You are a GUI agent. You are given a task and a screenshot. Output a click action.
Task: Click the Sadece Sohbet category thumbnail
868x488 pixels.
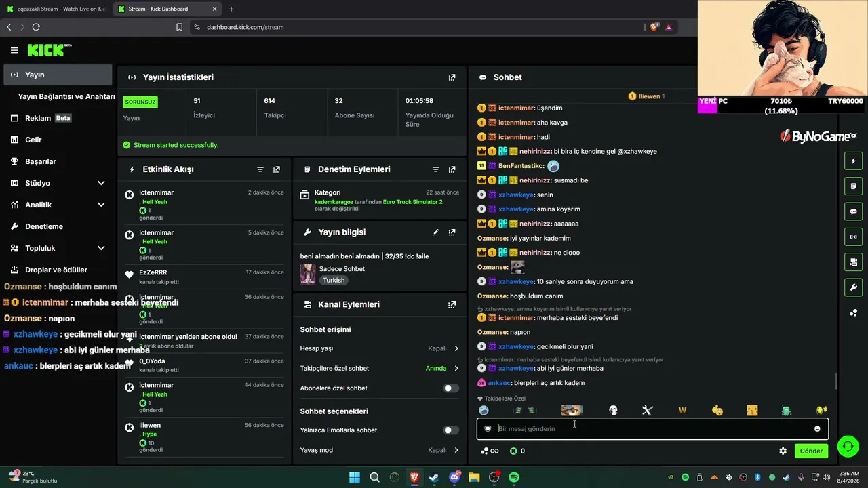(x=308, y=274)
